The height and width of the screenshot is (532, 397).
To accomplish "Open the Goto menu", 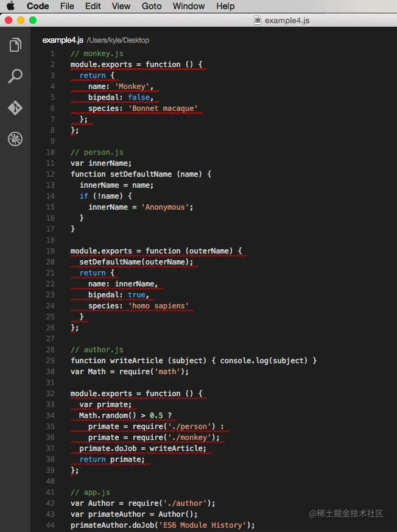I will pyautogui.click(x=152, y=6).
